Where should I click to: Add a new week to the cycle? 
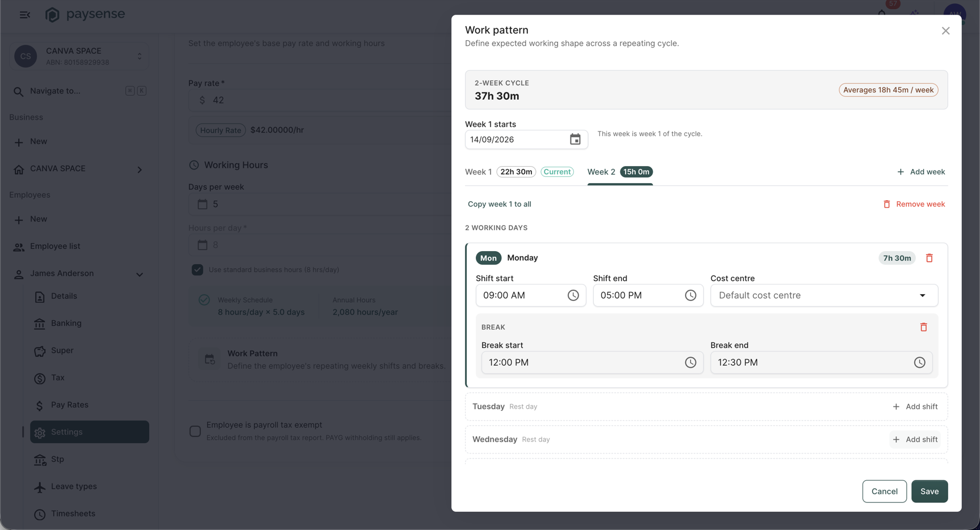920,172
